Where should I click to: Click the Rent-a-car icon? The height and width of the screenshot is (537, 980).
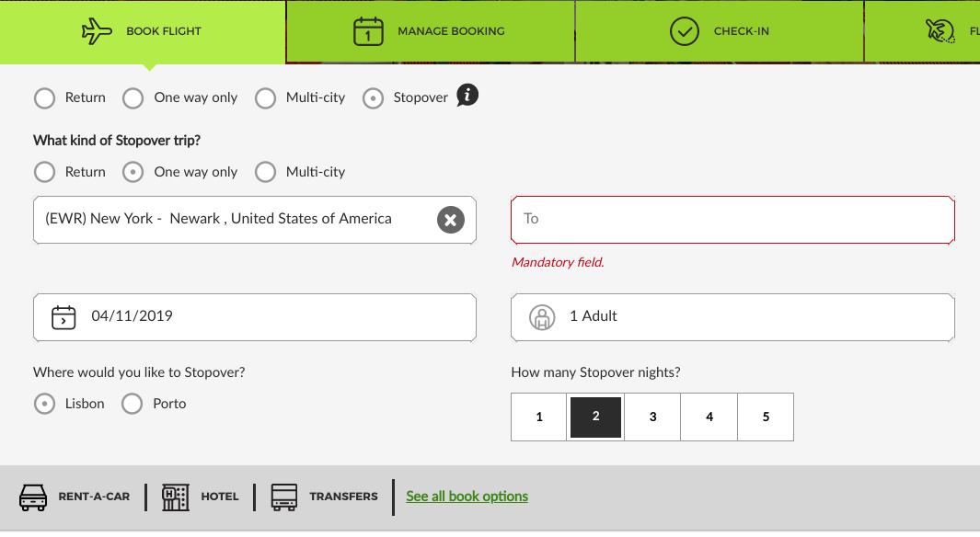[x=33, y=497]
